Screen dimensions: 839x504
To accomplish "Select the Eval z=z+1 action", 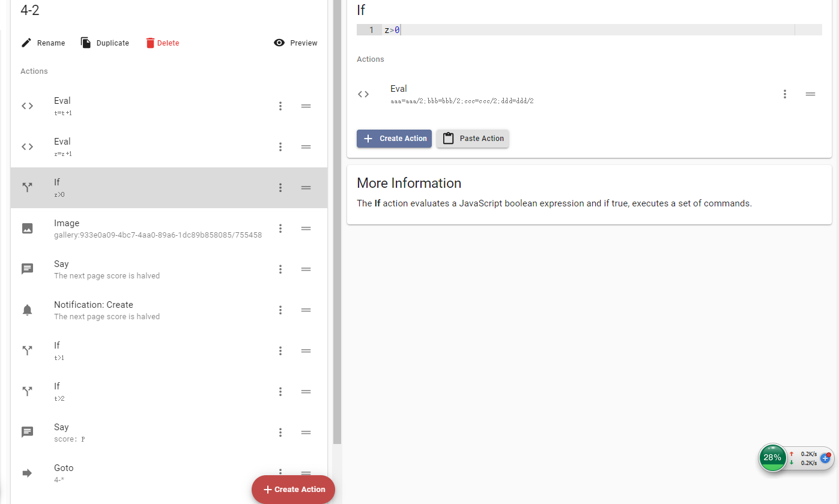I will [169, 147].
